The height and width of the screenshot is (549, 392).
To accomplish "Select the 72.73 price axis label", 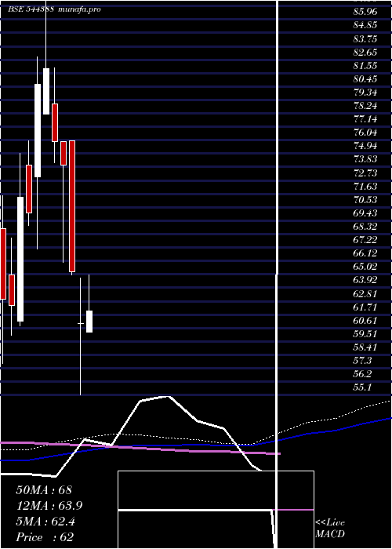I will pos(365,173).
